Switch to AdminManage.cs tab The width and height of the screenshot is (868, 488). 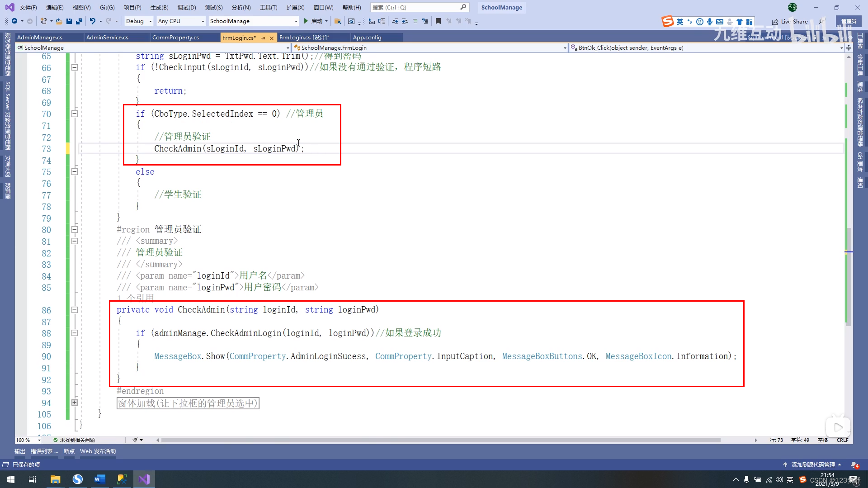pos(40,38)
